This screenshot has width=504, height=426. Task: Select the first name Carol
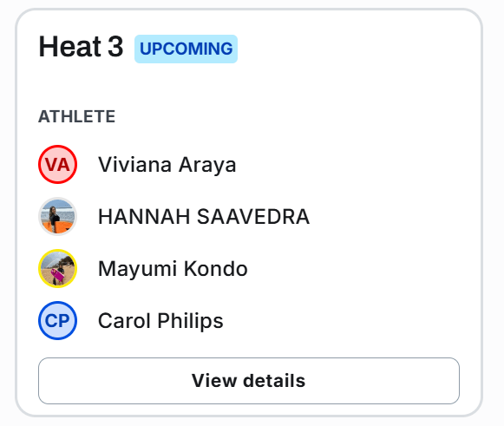[124, 320]
